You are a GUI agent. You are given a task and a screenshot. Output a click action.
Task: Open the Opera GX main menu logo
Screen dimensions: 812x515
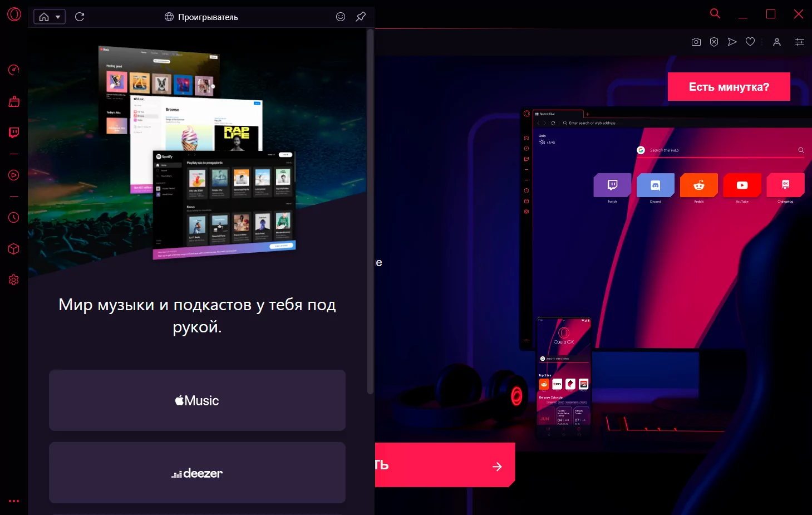[14, 14]
